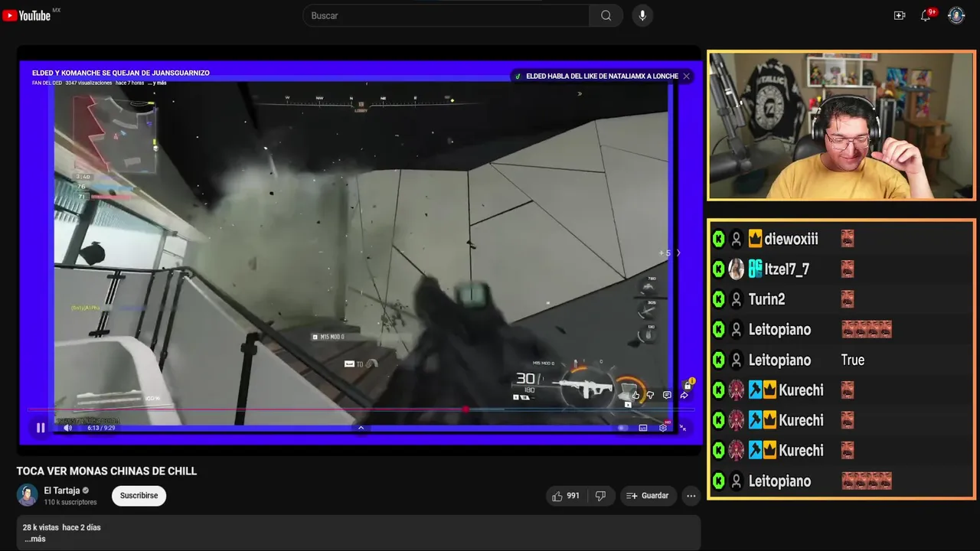Seek on the red video progress bar
The width and height of the screenshot is (980, 551).
pos(360,409)
